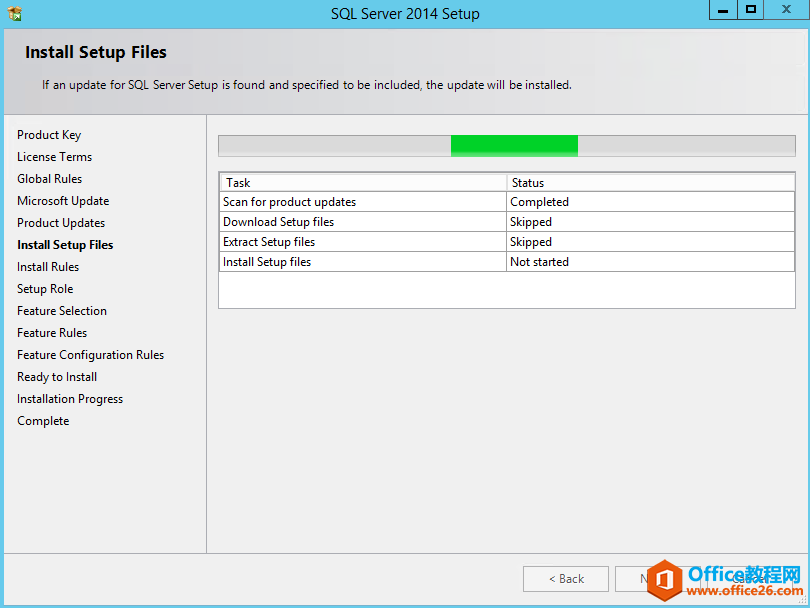This screenshot has width=810, height=608.
Task: Select License Terms step in sidebar
Action: (x=54, y=157)
